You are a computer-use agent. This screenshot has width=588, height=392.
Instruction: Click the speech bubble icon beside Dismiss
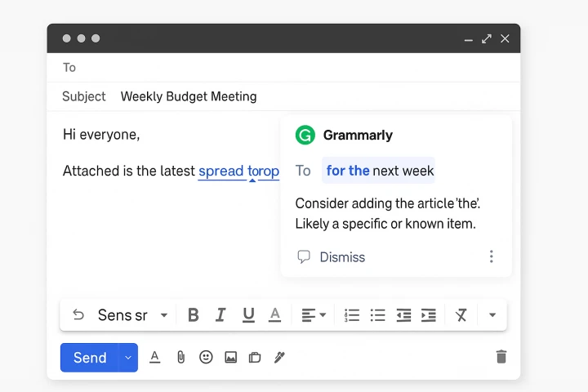coord(303,257)
